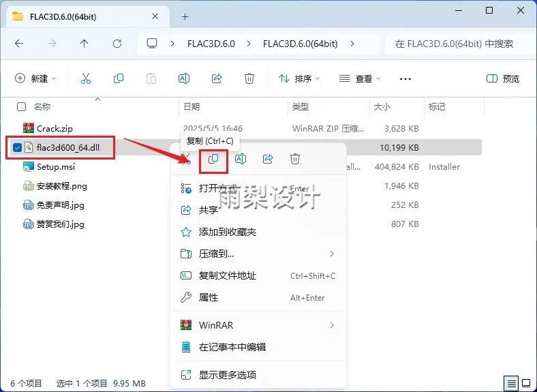This screenshot has width=537, height=392.
Task: Sort by the 类型 column header
Action: click(301, 106)
